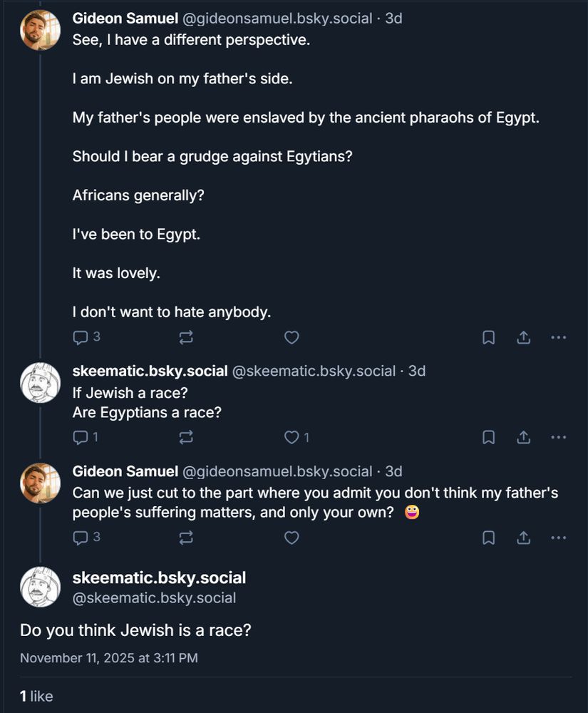The image size is (588, 713).
Task: Click the November 11, 2025 timestamp
Action: (108, 657)
